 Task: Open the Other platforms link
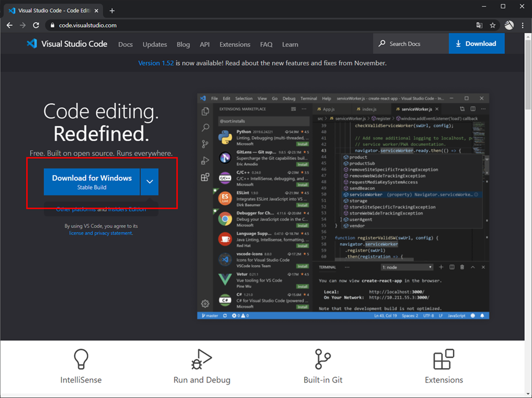pyautogui.click(x=76, y=209)
